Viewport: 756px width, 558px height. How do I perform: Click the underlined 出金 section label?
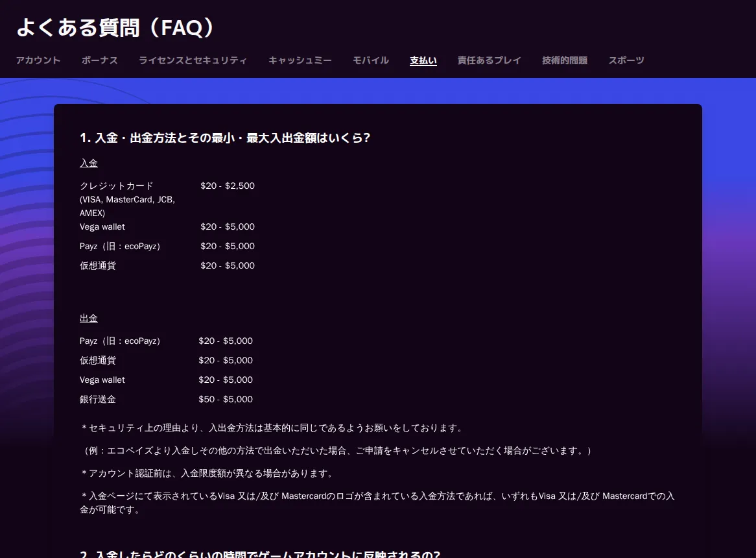coord(89,319)
